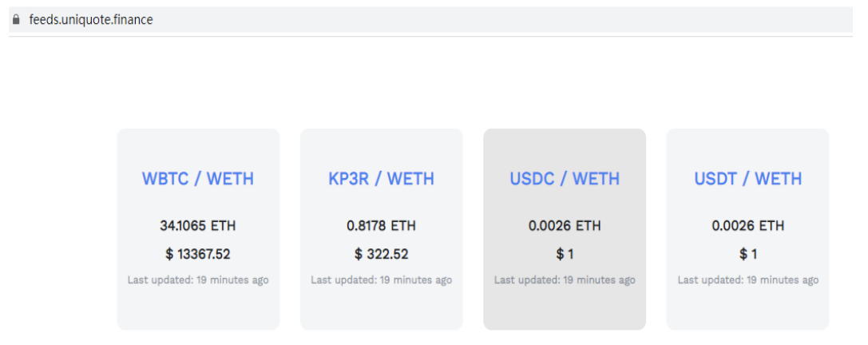The width and height of the screenshot is (868, 345).
Task: Click 0.0026 ETH in USDT card
Action: point(748,226)
